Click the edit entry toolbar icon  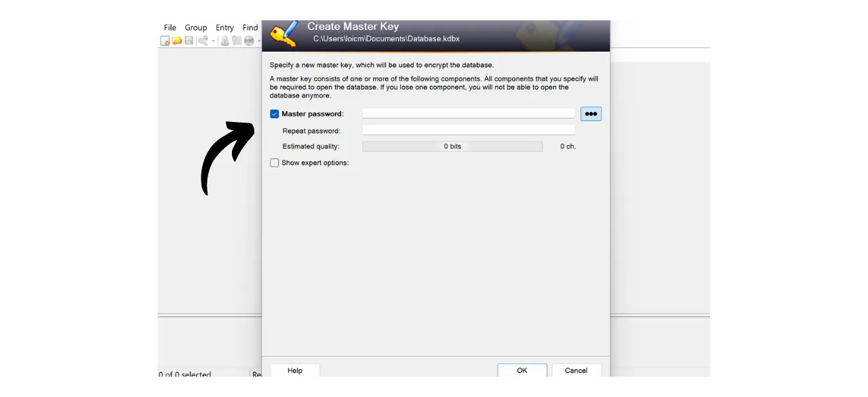pos(237,41)
